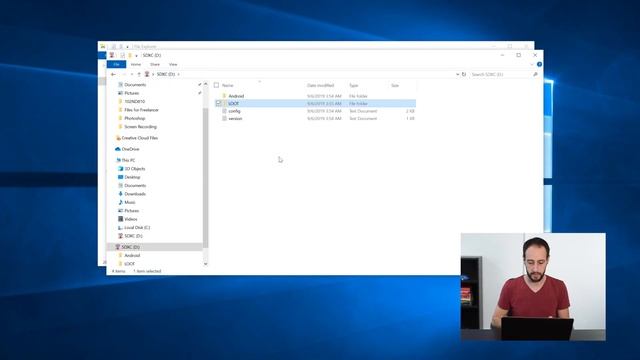Click the 3D Objects icon
640x360 pixels.
[x=120, y=169]
